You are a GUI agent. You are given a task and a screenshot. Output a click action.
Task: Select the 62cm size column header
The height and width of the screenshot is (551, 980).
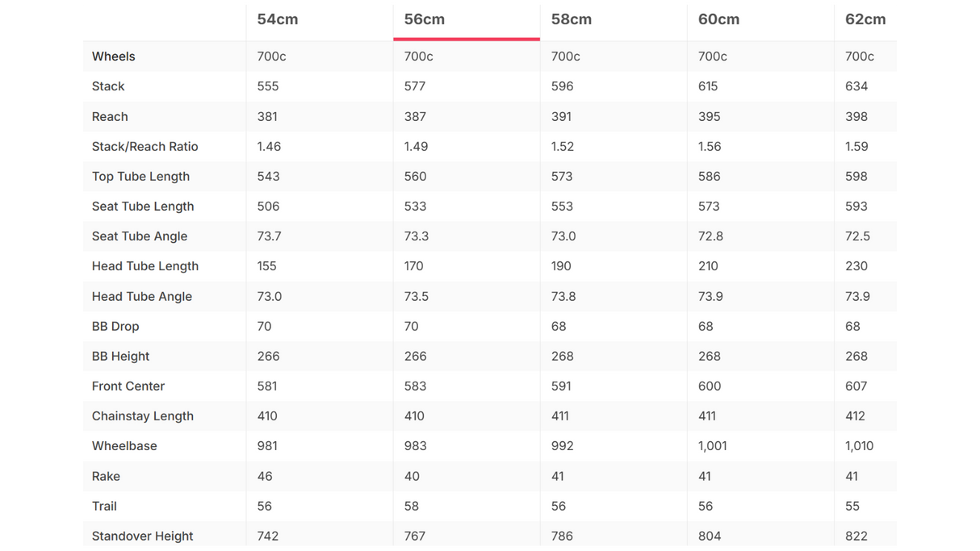pyautogui.click(x=865, y=19)
